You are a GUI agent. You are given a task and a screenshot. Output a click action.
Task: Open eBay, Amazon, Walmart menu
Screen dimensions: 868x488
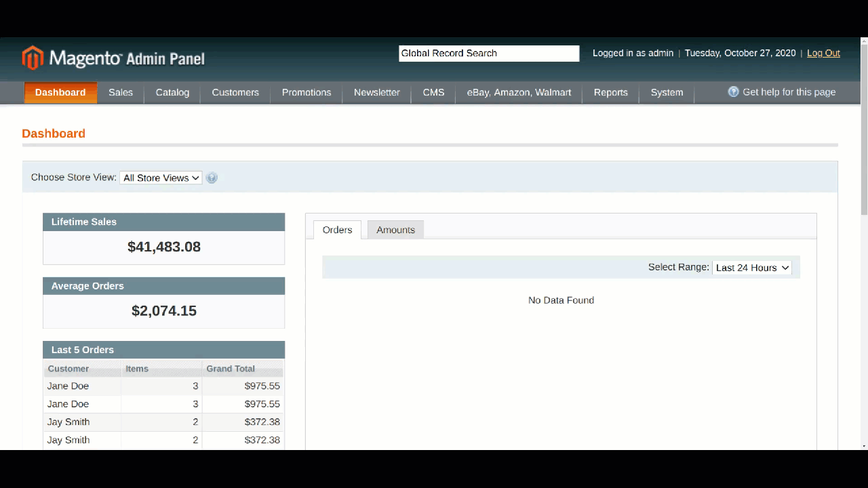click(519, 93)
